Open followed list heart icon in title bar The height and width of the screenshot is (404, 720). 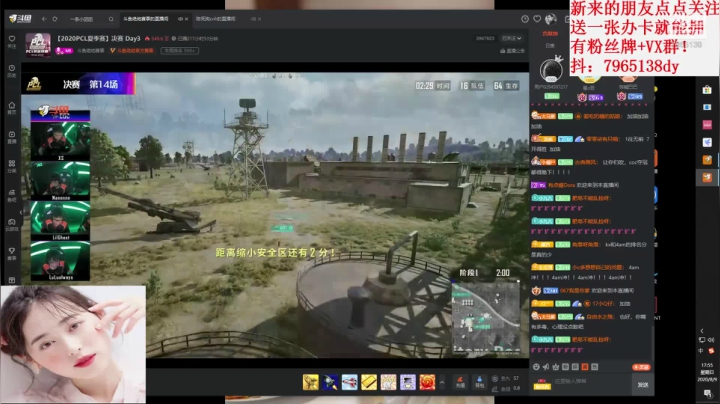pyautogui.click(x=537, y=19)
